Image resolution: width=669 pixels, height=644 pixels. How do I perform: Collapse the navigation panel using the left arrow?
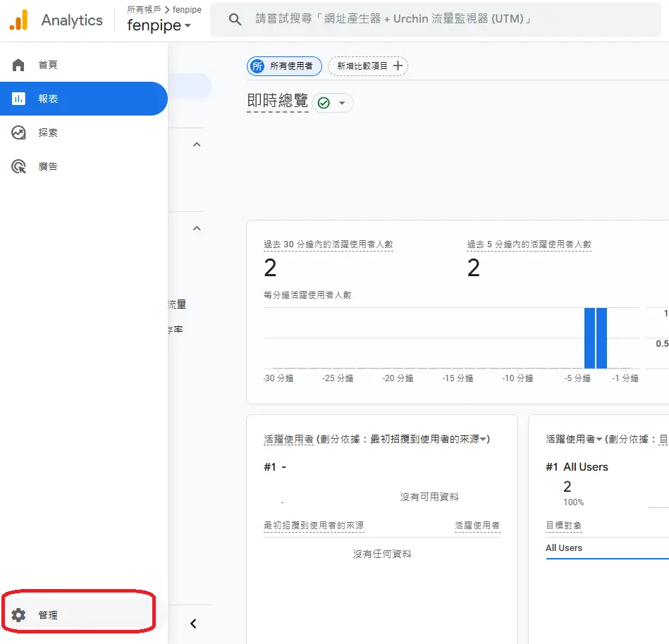pos(195,623)
